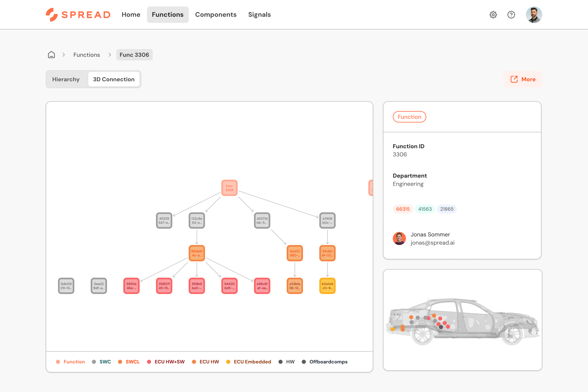Switch to the Hierarchy view
Viewport: 588px width, 392px height.
coord(66,79)
